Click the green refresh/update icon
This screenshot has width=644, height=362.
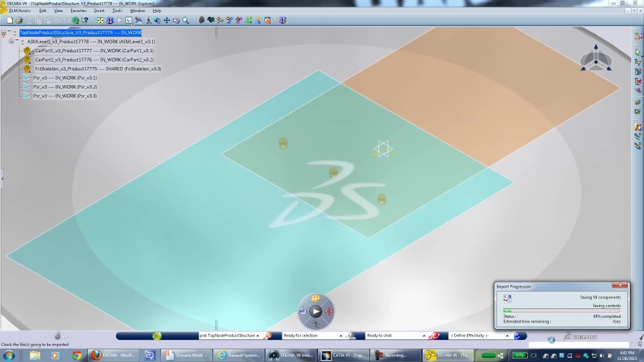pos(76,20)
